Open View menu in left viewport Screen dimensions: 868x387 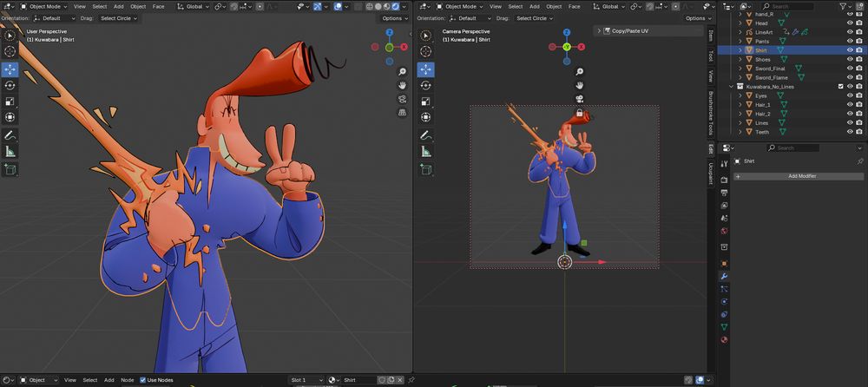(80, 7)
